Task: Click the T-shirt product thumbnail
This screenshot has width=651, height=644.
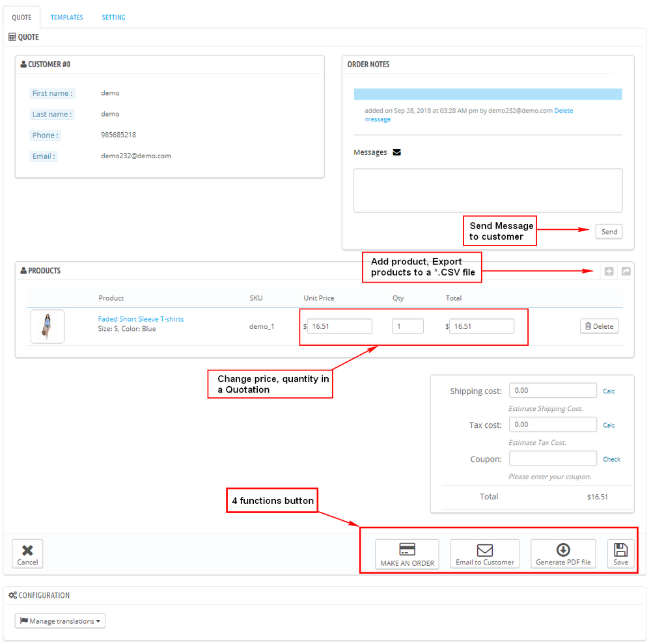Action: (48, 326)
